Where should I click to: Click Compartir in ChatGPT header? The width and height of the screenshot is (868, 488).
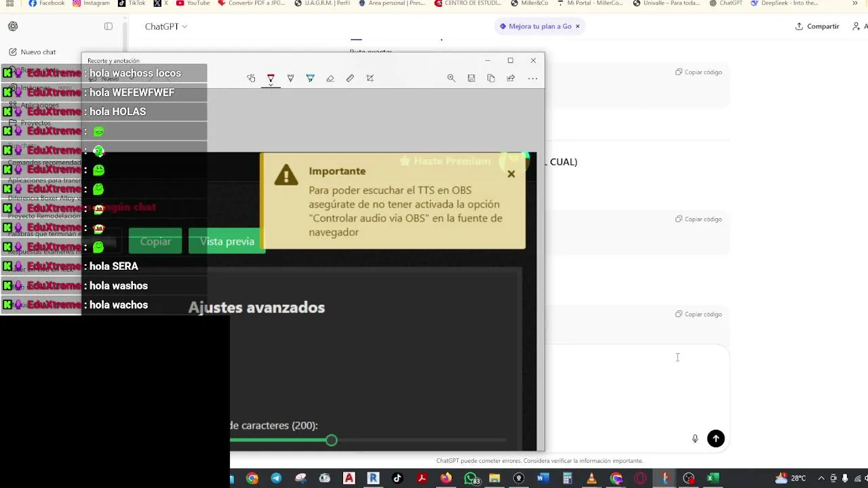coord(817,26)
